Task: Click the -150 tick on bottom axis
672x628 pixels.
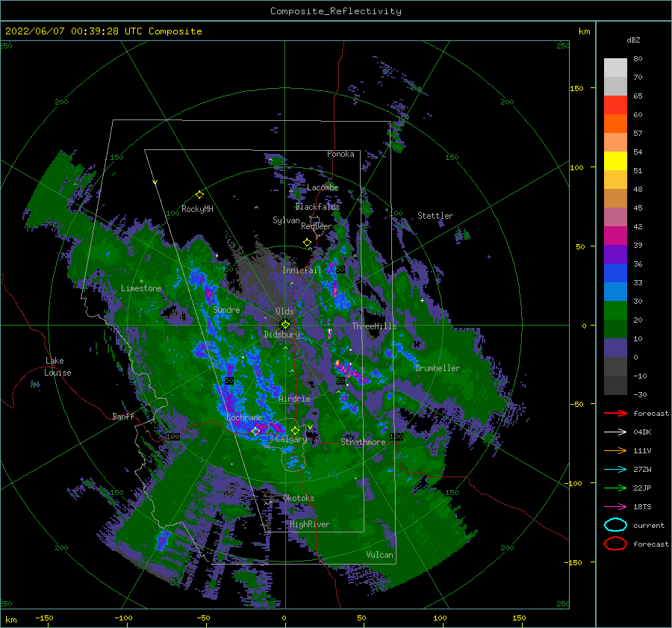Action: (x=44, y=618)
